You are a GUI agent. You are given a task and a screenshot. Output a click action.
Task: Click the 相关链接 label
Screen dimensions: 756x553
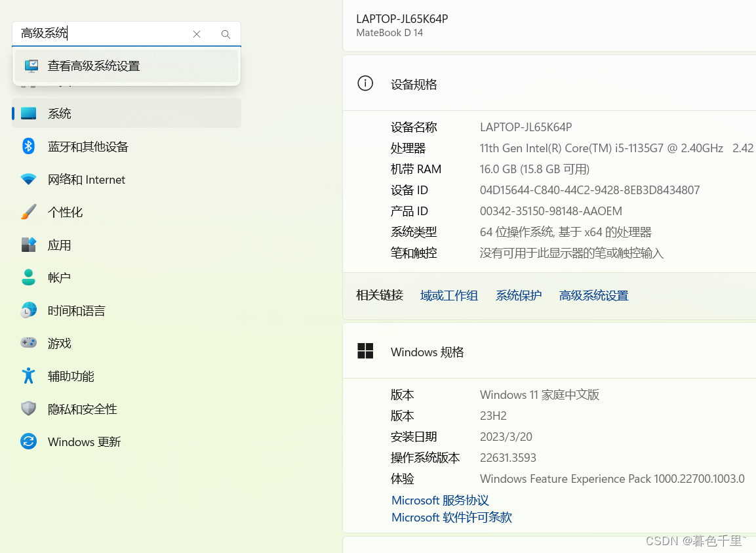coord(380,295)
